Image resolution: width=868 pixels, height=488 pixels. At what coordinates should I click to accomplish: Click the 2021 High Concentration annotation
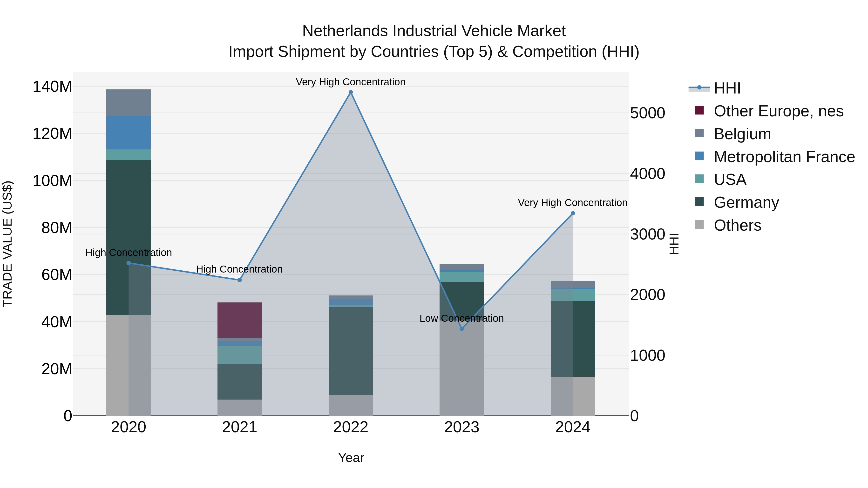(240, 269)
